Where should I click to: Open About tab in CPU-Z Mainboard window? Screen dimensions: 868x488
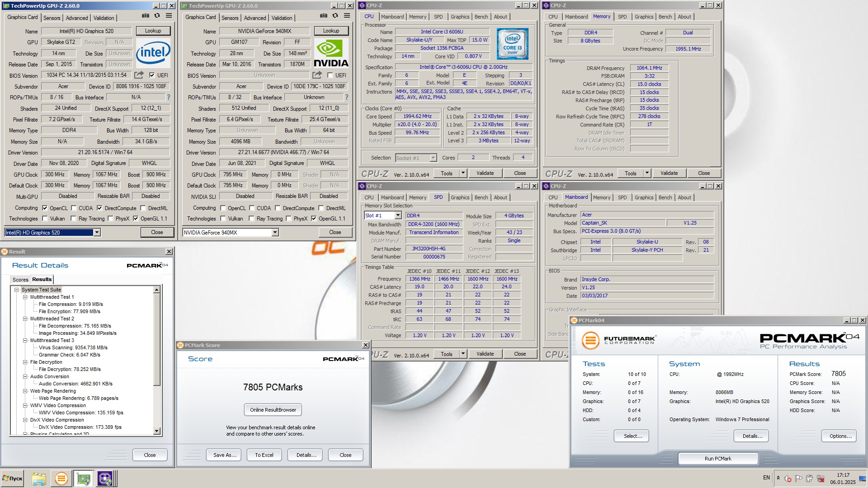(684, 197)
